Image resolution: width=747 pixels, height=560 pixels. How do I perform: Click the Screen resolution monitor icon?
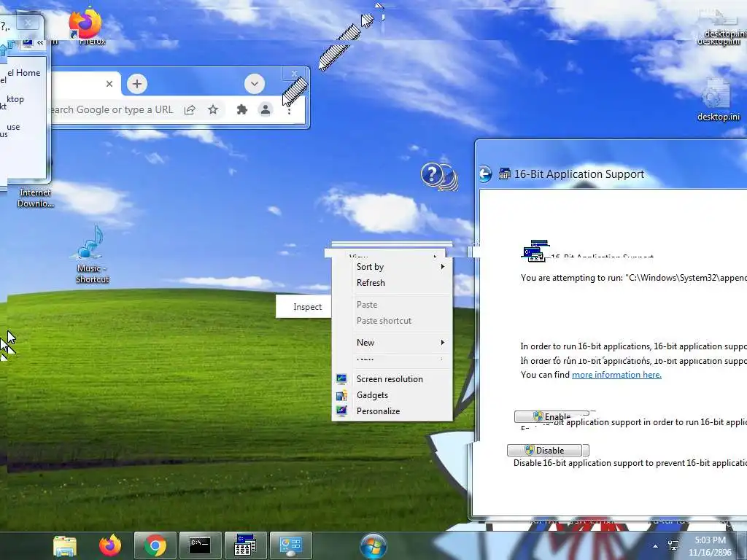341,379
